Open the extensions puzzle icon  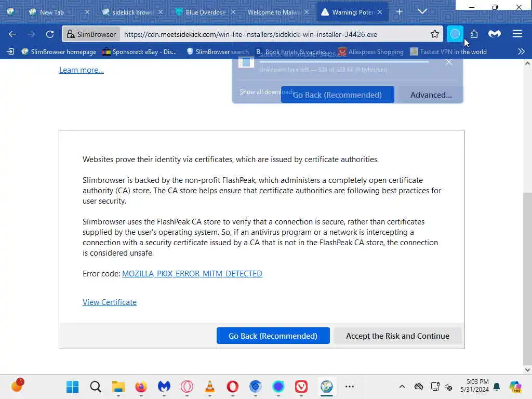pos(474,34)
